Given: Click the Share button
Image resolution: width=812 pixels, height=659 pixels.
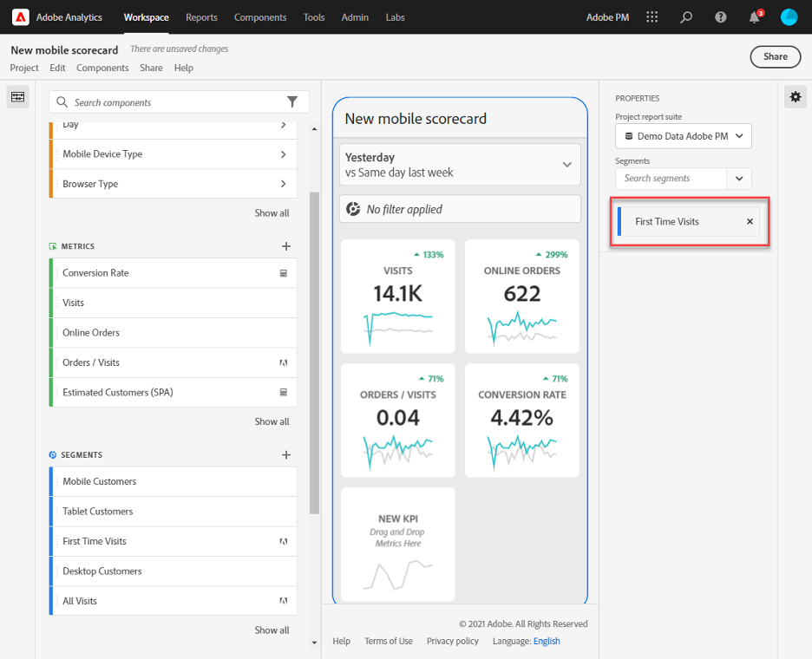Looking at the screenshot, I should coord(776,57).
